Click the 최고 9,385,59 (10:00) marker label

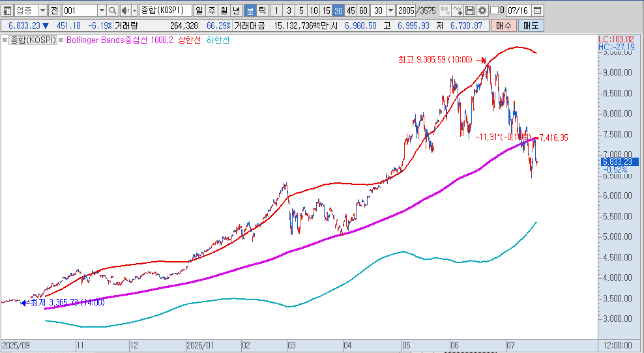click(x=435, y=60)
